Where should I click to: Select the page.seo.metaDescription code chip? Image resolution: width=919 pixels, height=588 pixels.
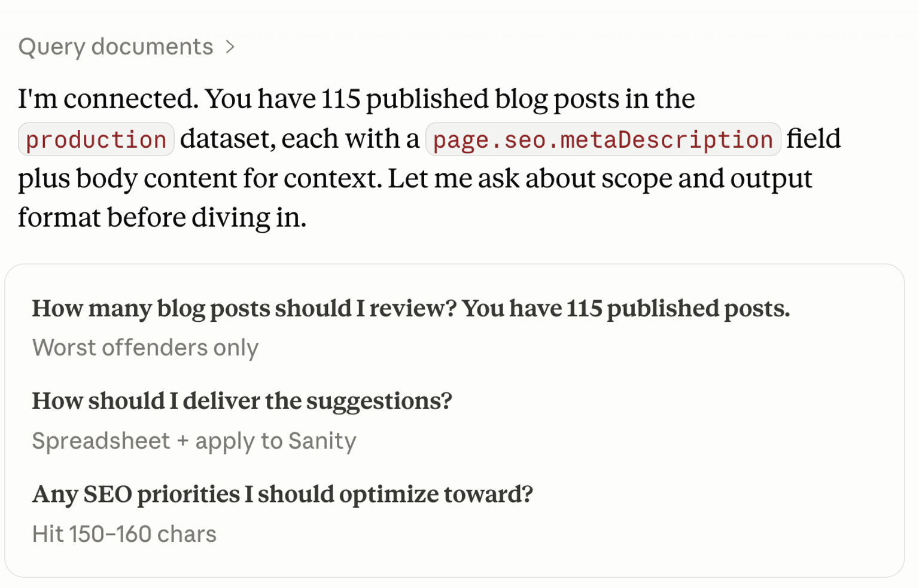click(x=603, y=139)
